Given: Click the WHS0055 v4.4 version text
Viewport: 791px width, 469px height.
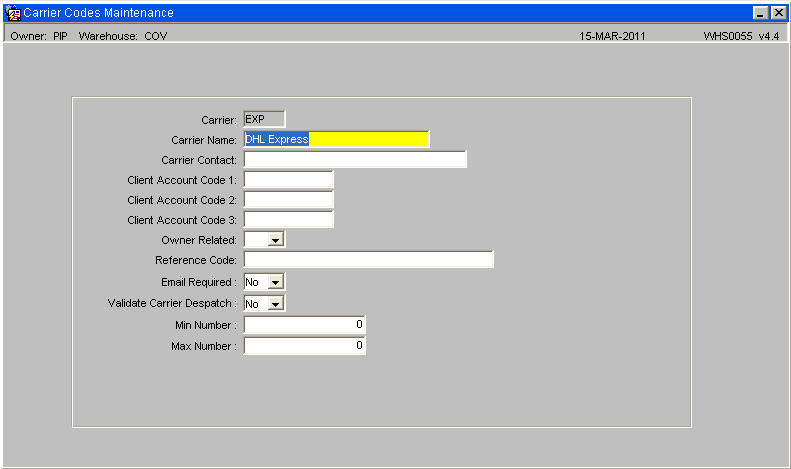Looking at the screenshot, I should point(741,36).
